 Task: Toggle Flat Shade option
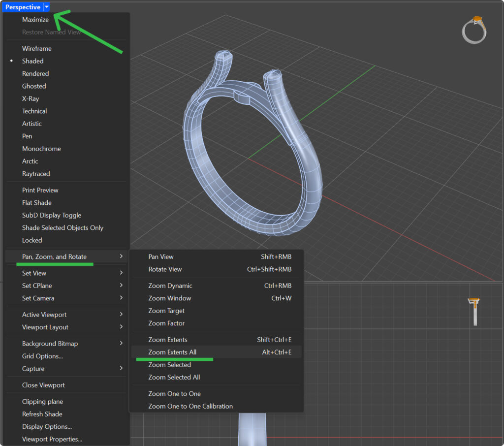click(x=36, y=203)
